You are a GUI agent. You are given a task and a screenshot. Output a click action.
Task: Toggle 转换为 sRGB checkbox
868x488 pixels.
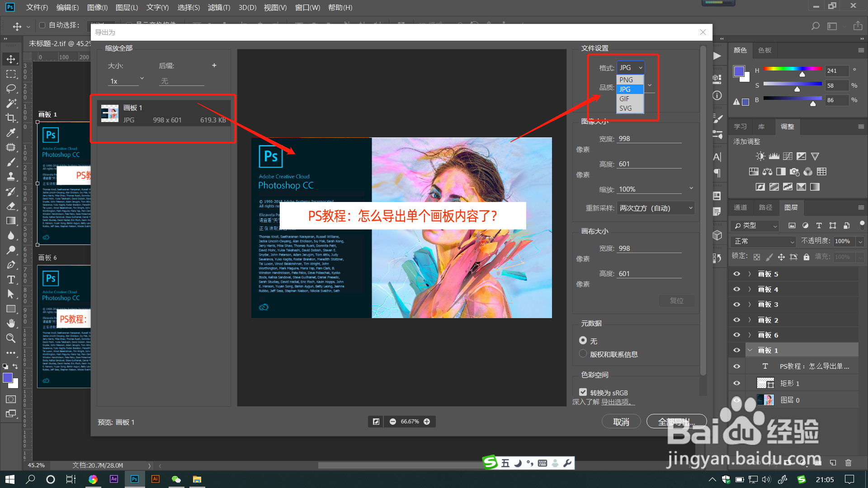coord(583,392)
